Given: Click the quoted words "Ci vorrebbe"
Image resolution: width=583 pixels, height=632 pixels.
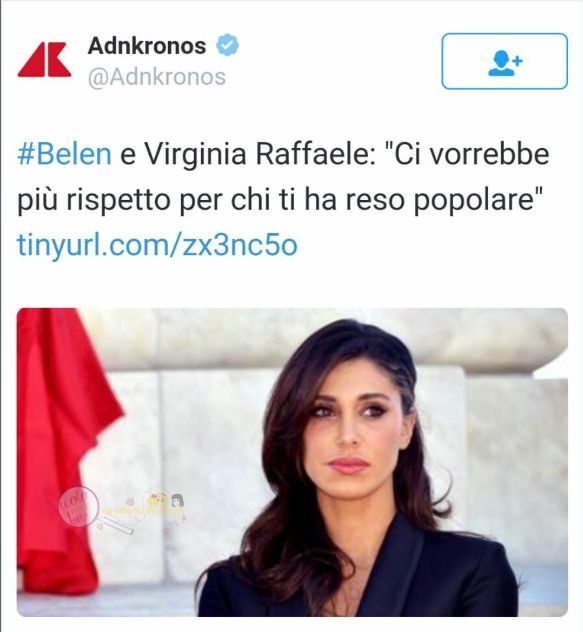Looking at the screenshot, I should (x=467, y=154).
